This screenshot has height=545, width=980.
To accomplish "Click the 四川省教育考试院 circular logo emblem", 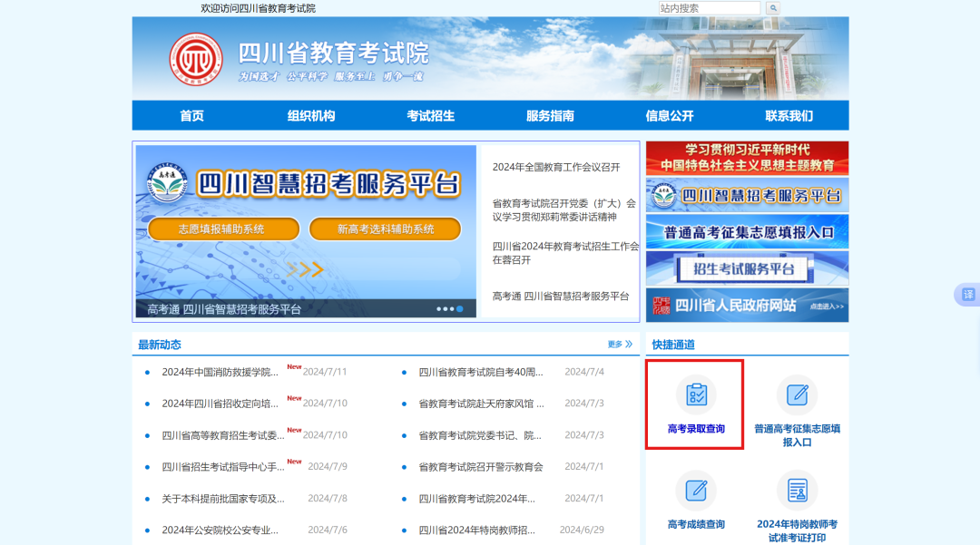I will [199, 60].
